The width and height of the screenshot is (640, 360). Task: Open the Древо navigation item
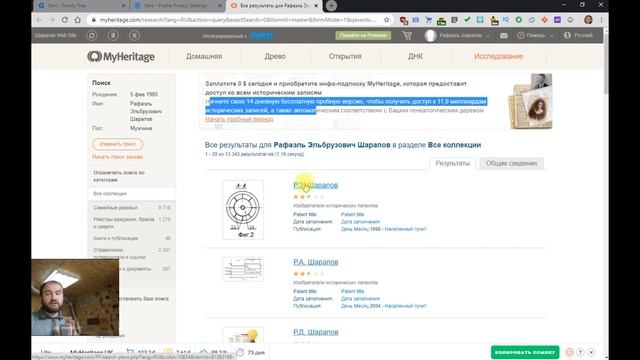275,56
